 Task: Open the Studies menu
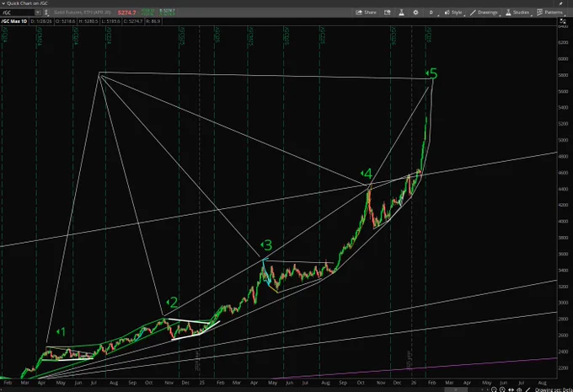(x=517, y=13)
